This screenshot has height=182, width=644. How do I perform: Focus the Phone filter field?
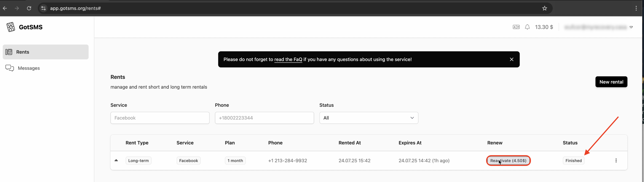pyautogui.click(x=264, y=118)
